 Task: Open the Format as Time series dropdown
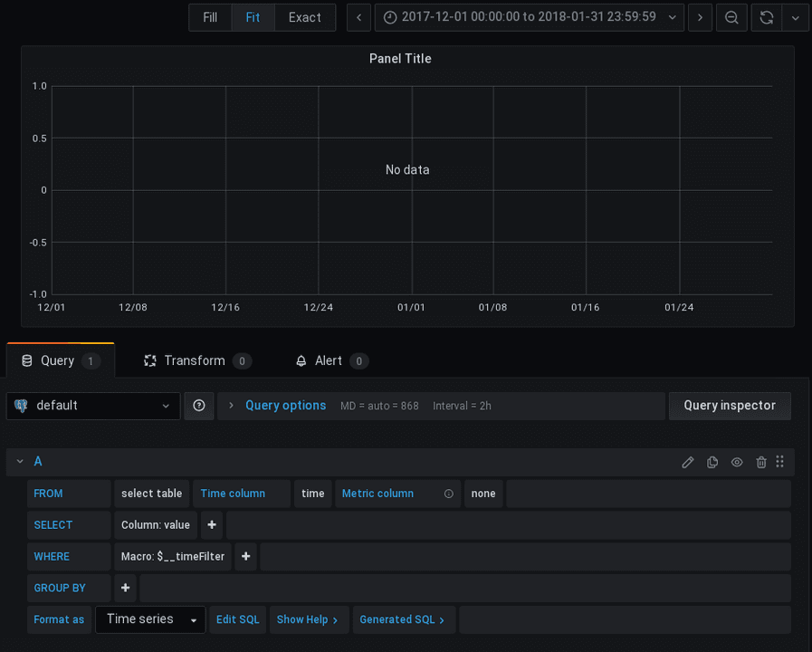(150, 619)
